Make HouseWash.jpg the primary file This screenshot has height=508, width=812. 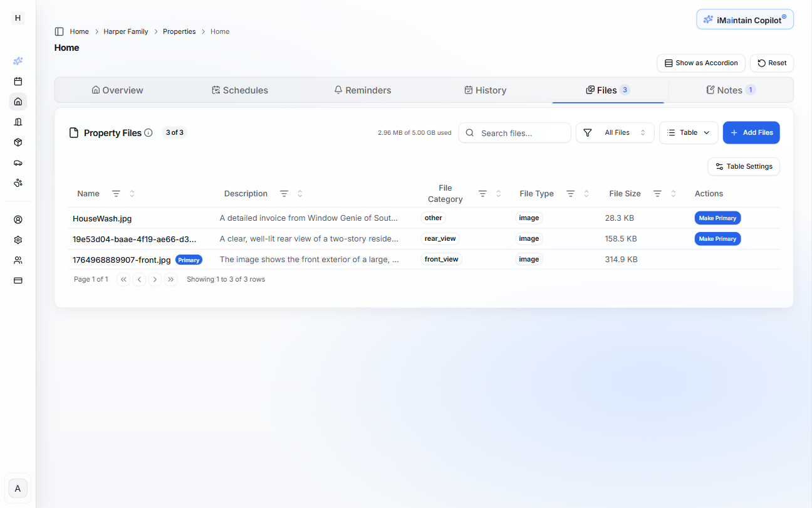(x=717, y=218)
